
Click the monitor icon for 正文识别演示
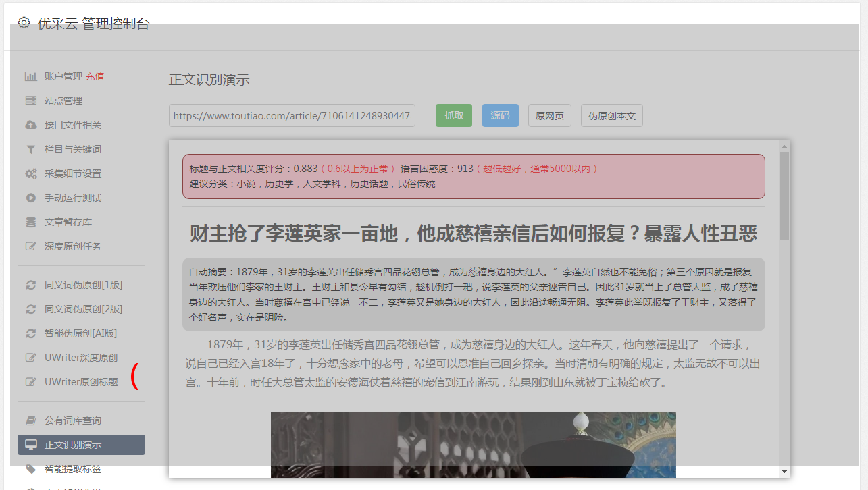(x=30, y=445)
